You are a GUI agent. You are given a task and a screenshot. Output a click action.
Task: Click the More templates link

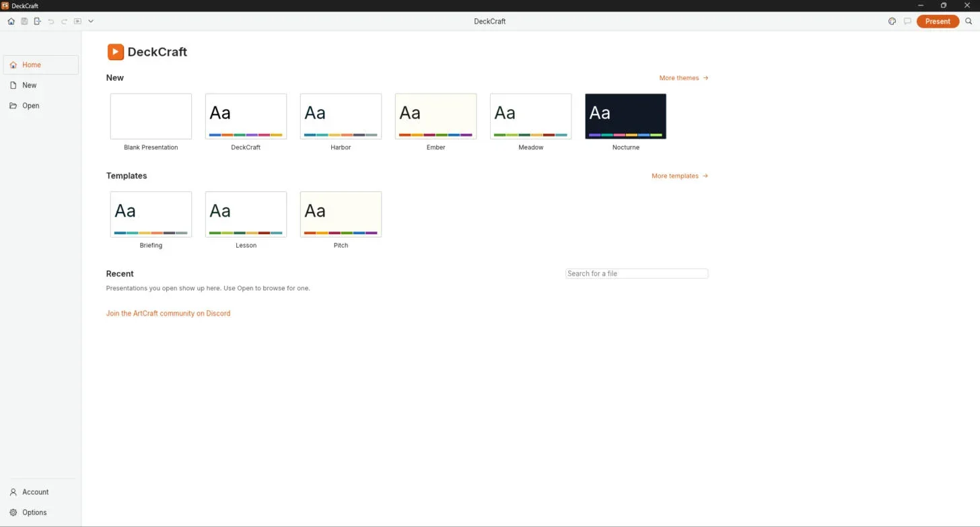tap(680, 176)
